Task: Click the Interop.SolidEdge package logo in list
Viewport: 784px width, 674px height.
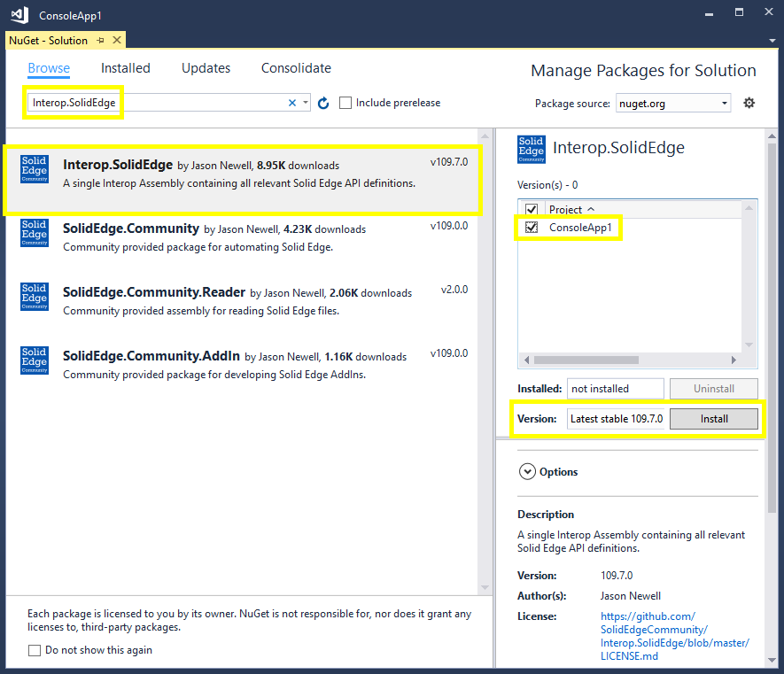Action: coord(35,169)
